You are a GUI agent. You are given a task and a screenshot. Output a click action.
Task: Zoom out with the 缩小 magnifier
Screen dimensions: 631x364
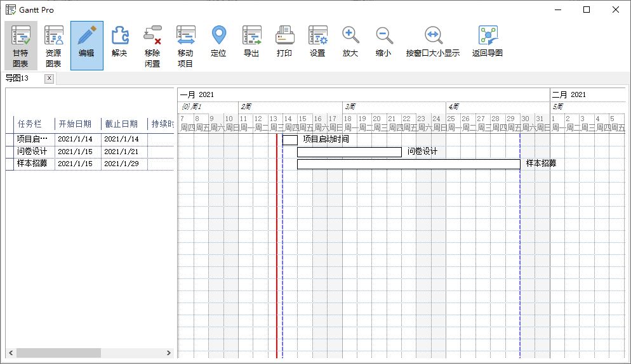point(383,41)
